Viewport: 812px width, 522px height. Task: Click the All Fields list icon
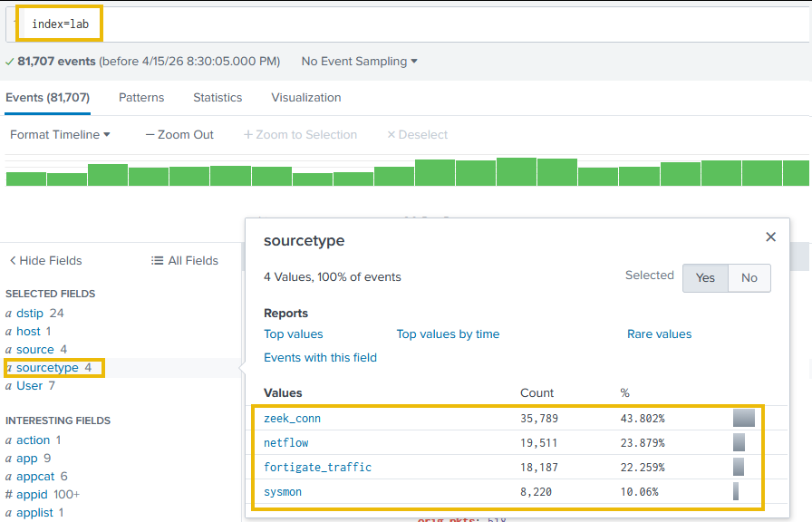coord(157,260)
